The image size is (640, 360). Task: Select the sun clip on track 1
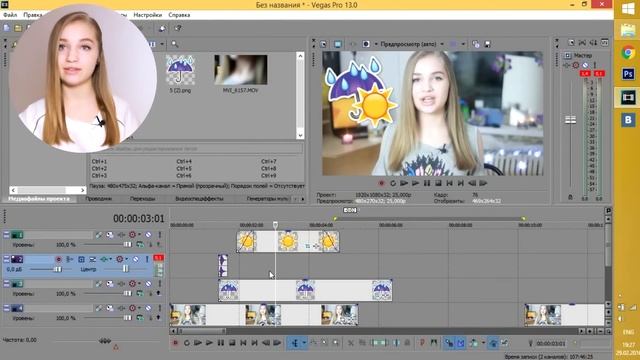click(x=288, y=241)
